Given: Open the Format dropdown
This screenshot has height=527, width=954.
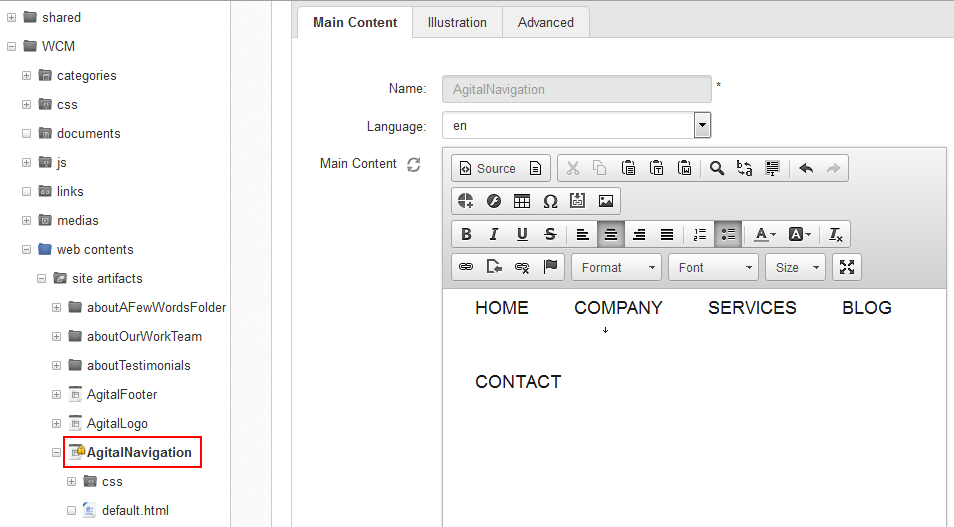Looking at the screenshot, I should tap(616, 267).
